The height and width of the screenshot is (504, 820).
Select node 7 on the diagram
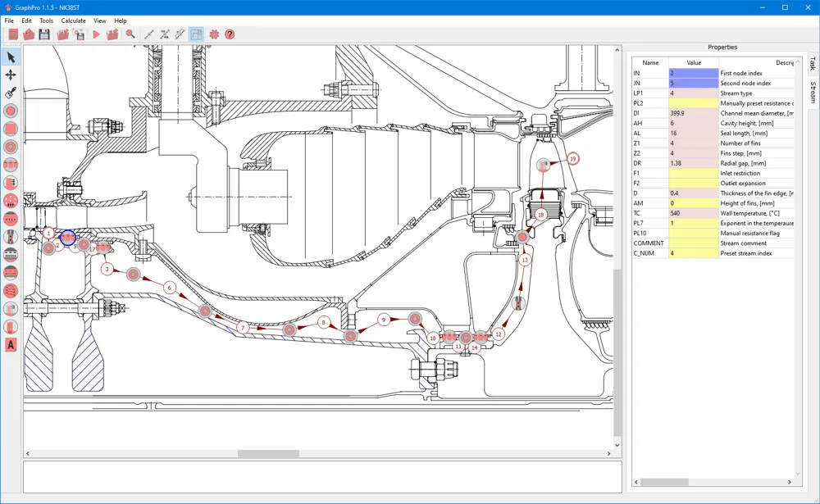point(242,328)
